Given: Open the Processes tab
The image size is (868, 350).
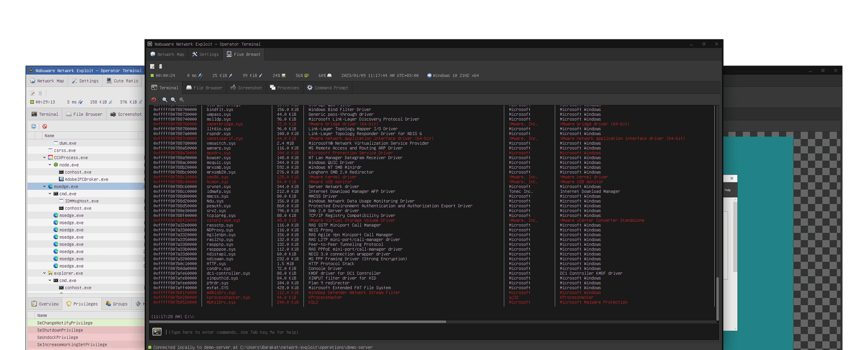Looking at the screenshot, I should 285,87.
